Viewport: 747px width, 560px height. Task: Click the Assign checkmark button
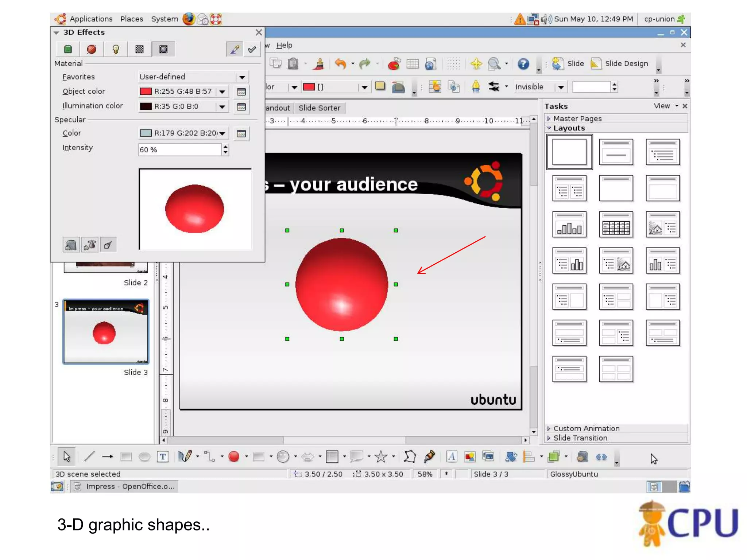252,49
